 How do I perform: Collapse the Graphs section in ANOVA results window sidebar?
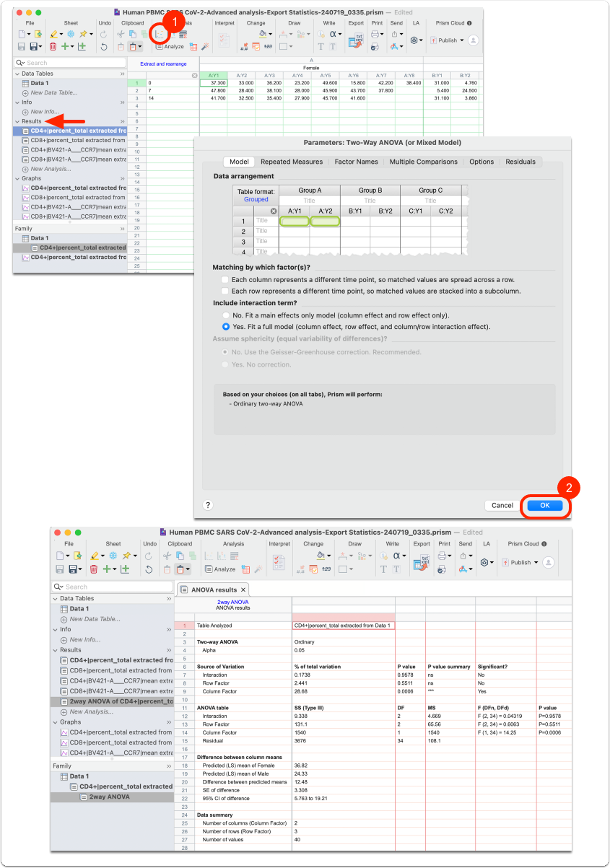click(x=56, y=722)
